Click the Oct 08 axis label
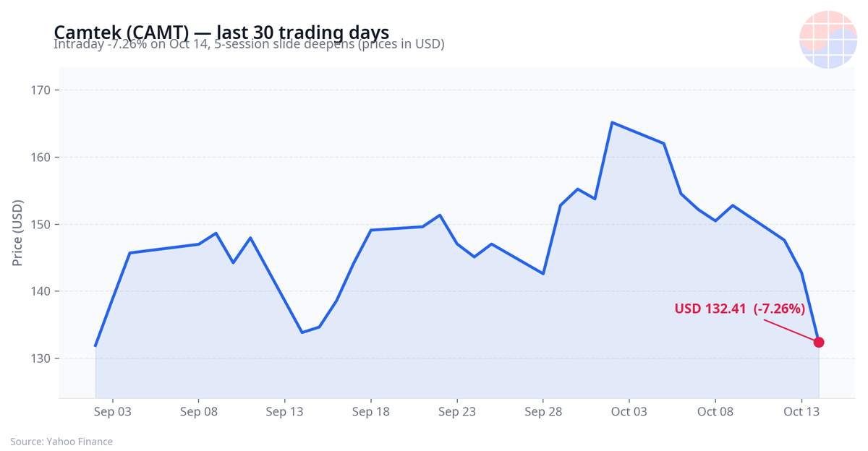868x451 pixels. point(715,412)
